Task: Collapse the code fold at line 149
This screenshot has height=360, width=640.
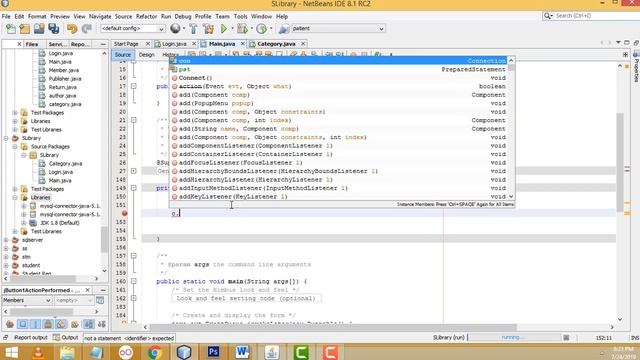Action: (x=133, y=188)
